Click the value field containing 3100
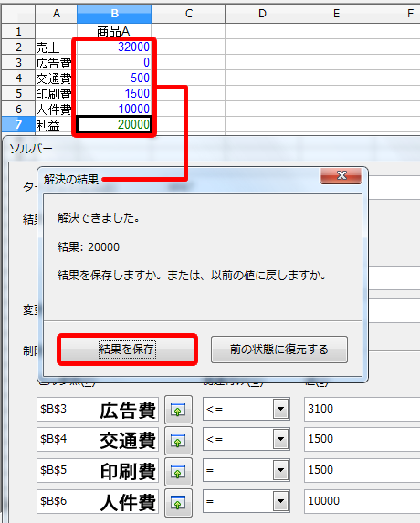This screenshot has height=523, width=420. point(362,409)
